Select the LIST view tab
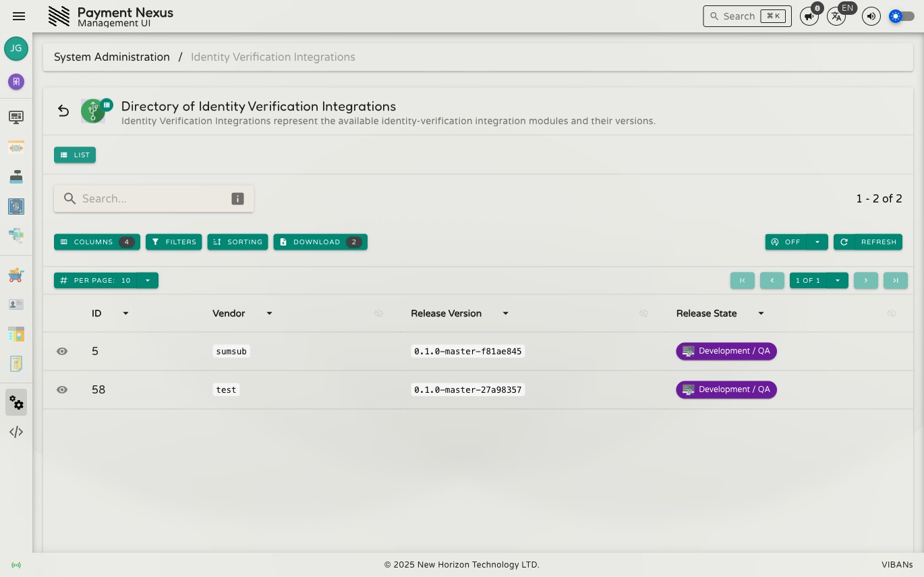 [75, 155]
